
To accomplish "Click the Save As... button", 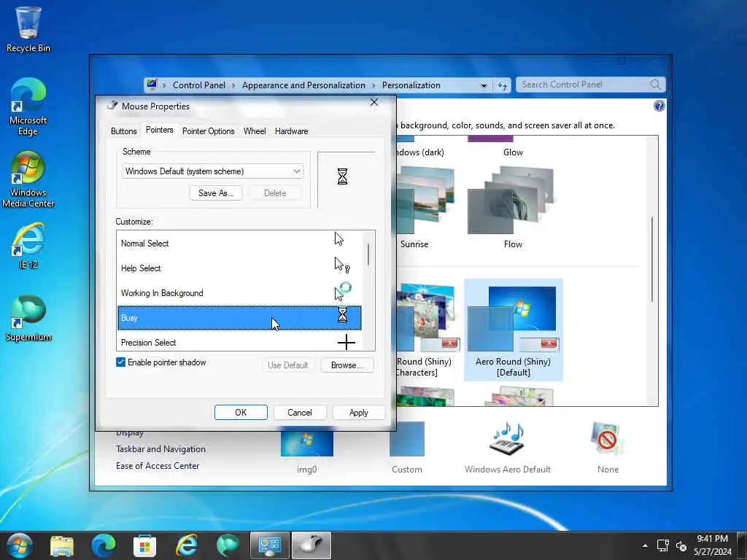I will point(216,192).
